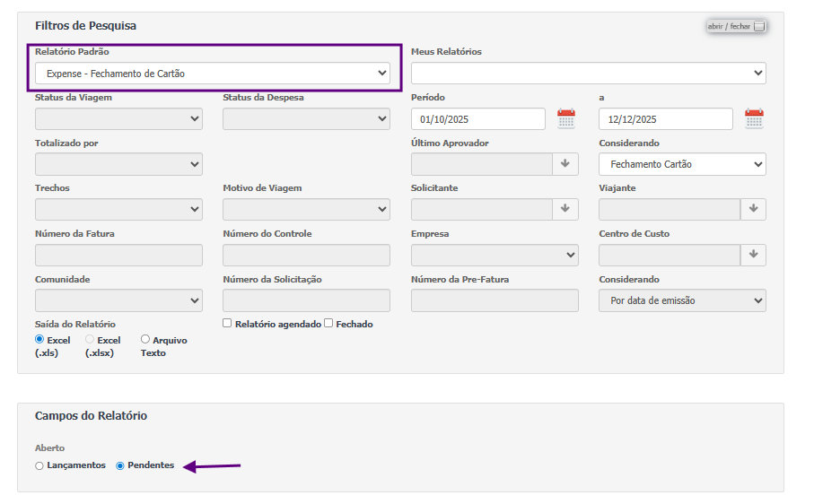Click the Número da Fatura field

pos(118,255)
